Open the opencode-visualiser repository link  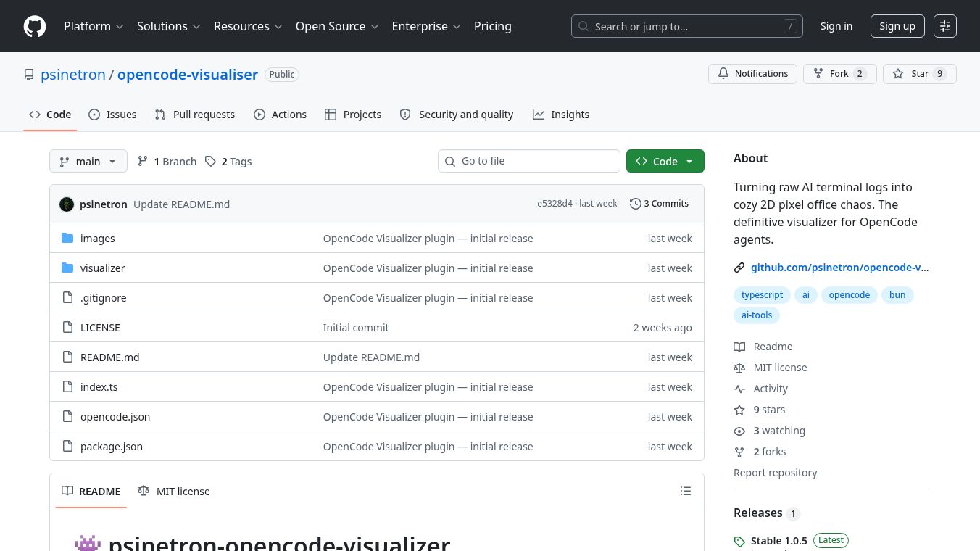click(188, 75)
